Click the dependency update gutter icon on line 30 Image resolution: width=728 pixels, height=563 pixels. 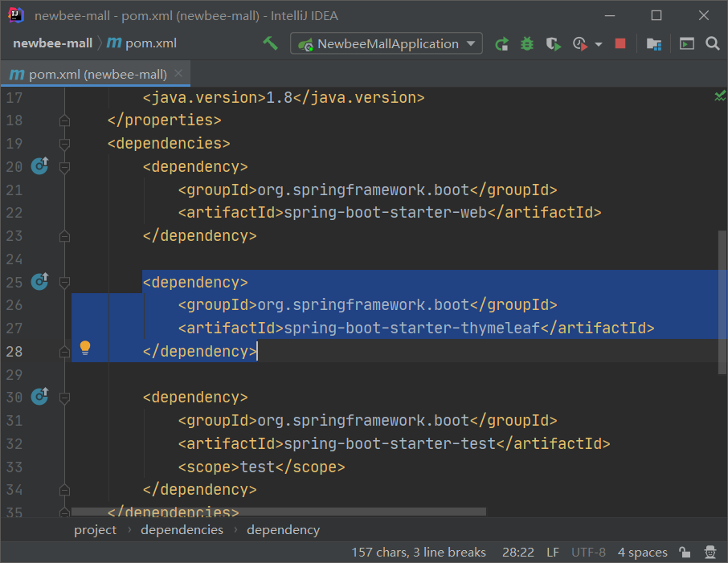pyautogui.click(x=39, y=397)
